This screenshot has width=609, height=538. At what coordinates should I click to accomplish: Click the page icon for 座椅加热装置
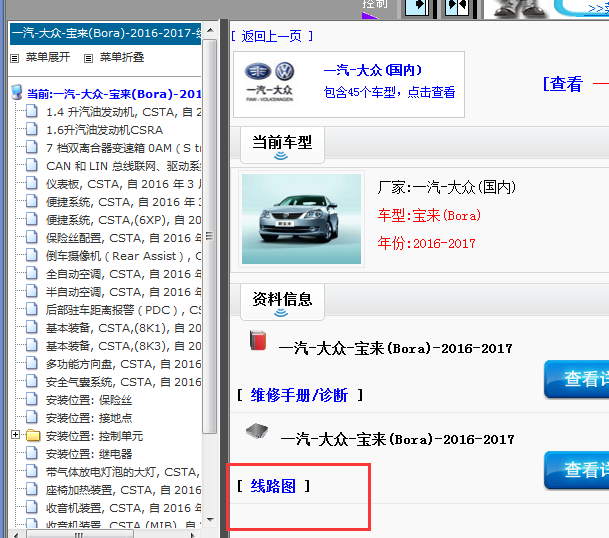tap(32, 489)
